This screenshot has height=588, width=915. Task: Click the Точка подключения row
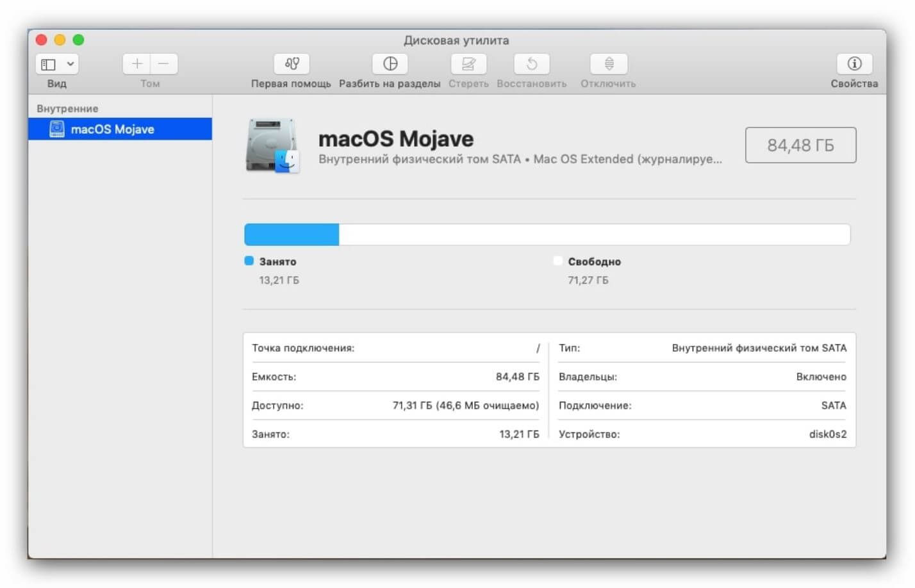coord(395,348)
